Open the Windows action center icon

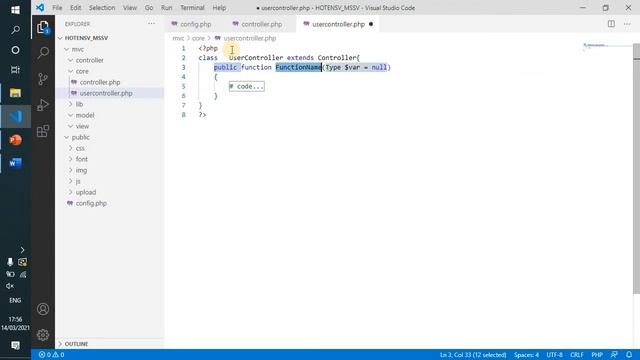click(x=15, y=346)
